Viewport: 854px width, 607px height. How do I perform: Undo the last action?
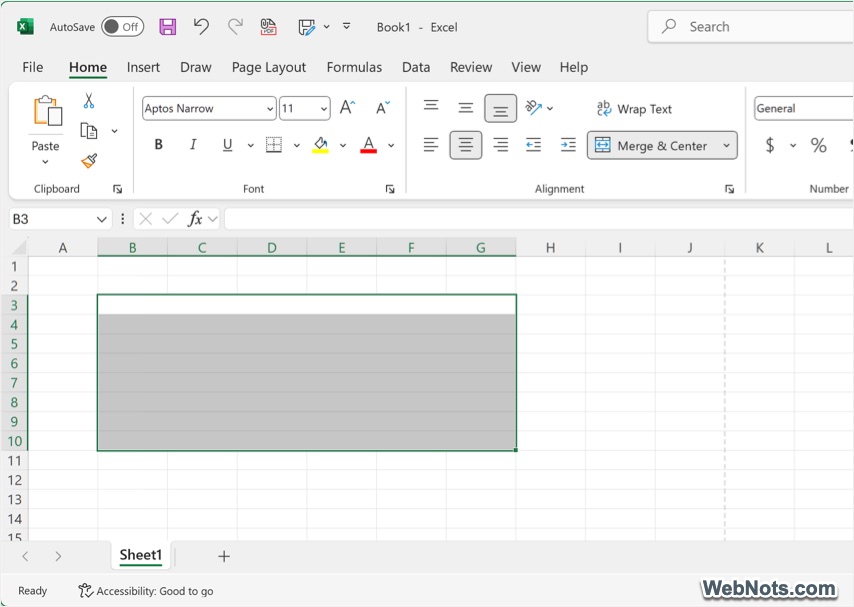pyautogui.click(x=201, y=26)
